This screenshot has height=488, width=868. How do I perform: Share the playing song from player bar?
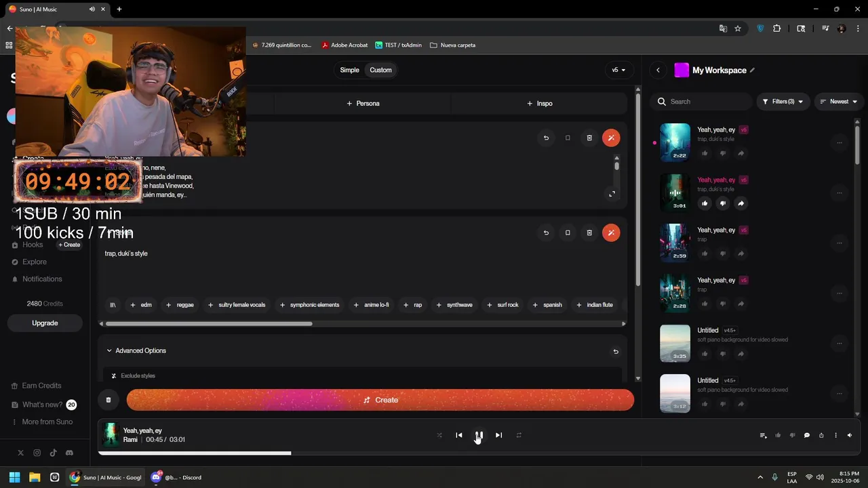(821, 435)
